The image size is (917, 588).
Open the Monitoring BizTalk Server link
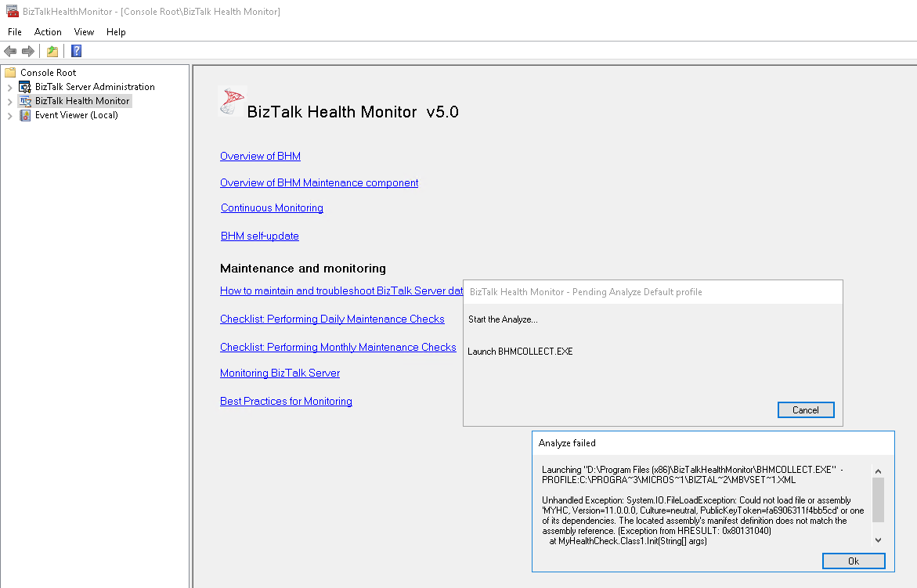(x=280, y=373)
